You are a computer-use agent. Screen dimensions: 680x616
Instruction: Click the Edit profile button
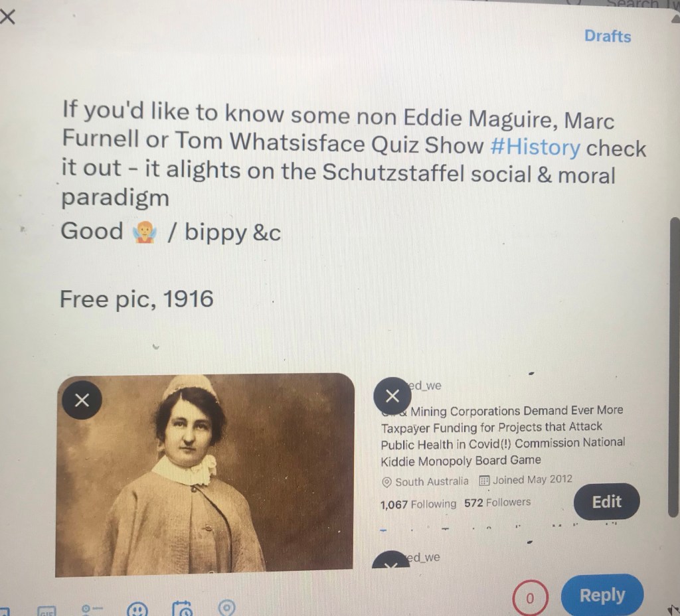pos(606,502)
